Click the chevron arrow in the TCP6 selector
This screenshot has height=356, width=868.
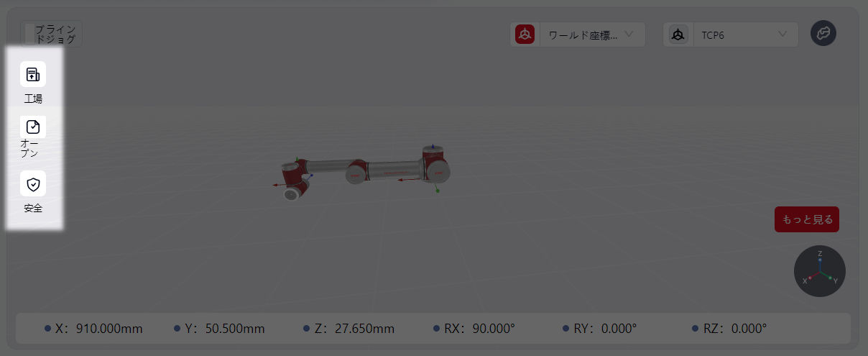tap(782, 35)
